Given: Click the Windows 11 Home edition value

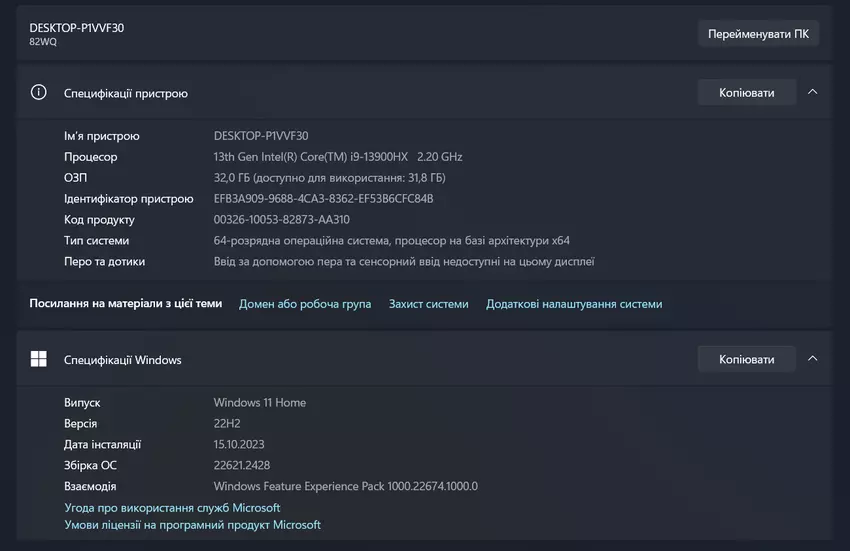Looking at the screenshot, I should 260,403.
